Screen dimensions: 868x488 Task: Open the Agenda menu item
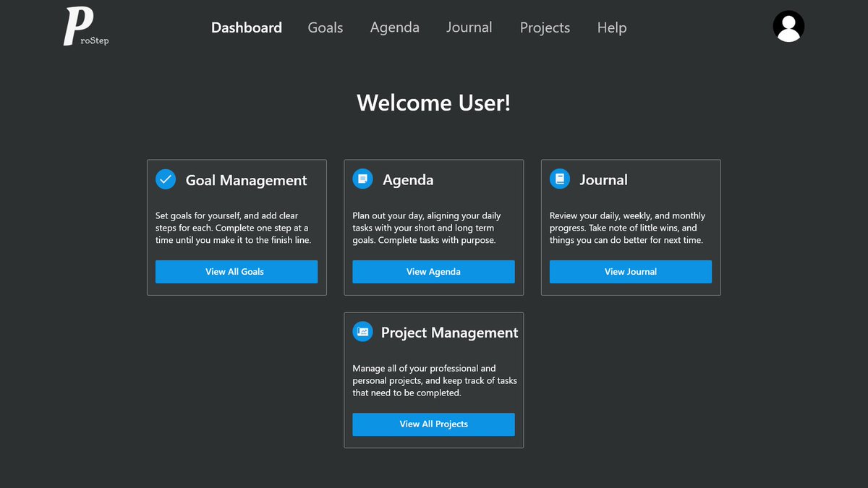394,27
